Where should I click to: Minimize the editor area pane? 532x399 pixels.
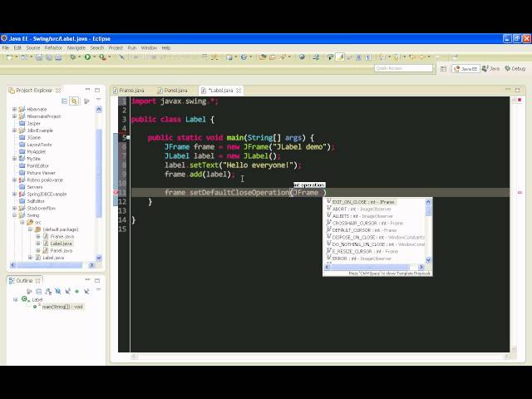[508, 90]
